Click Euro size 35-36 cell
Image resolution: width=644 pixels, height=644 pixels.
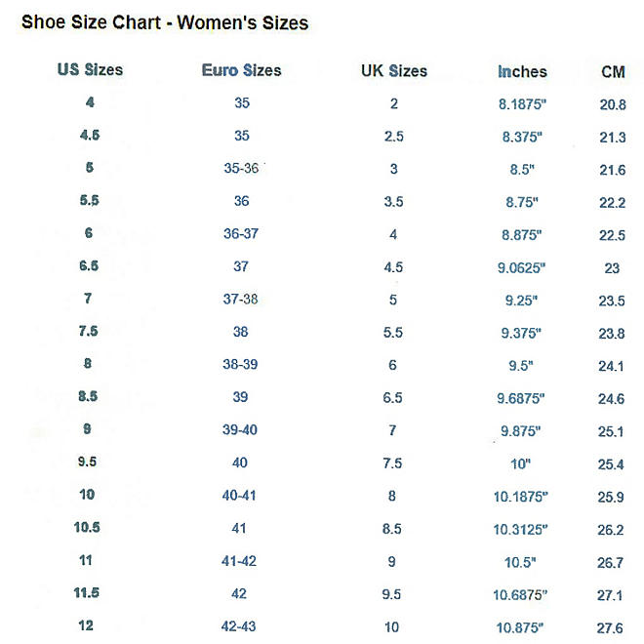tap(241, 169)
